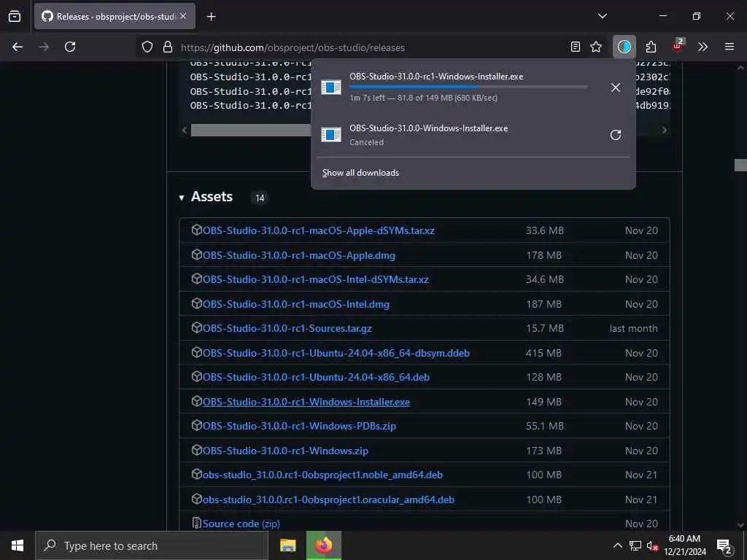747x560 pixels.
Task: Download OBS-Studio-31.0.0-rc1-Sources.tar.gz
Action: 287,329
